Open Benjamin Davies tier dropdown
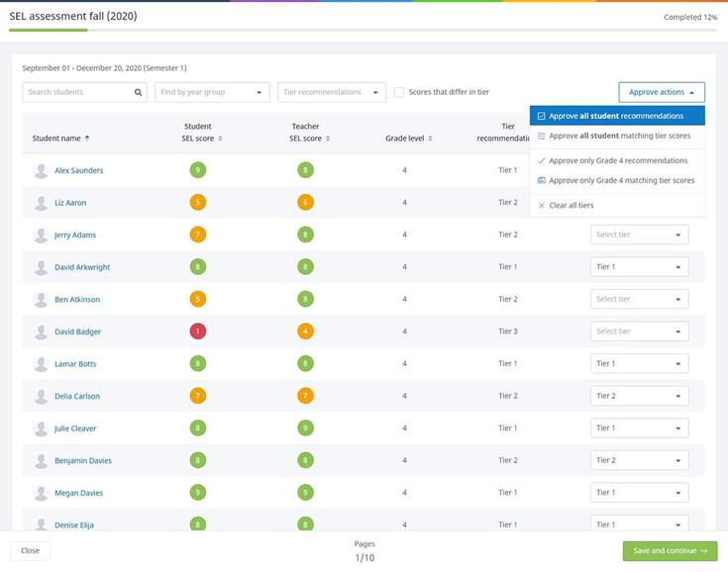This screenshot has height=572, width=728. 639,460
